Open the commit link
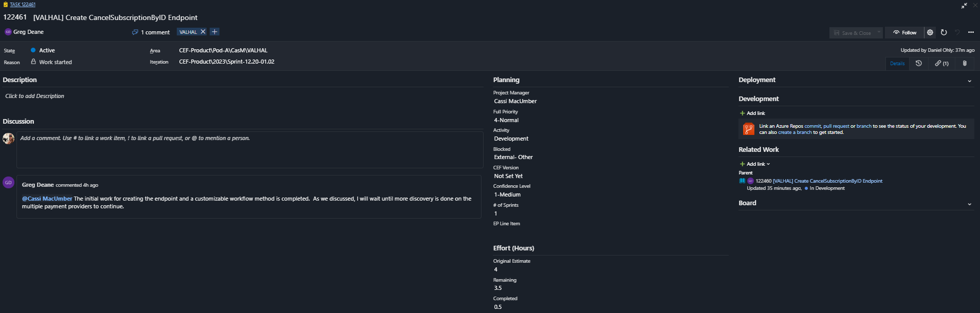The height and width of the screenshot is (313, 980). (812, 126)
